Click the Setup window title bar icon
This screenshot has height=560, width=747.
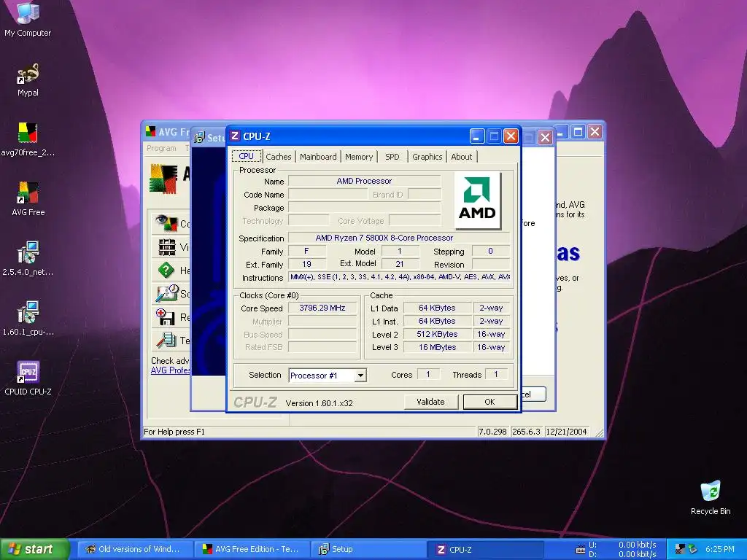click(x=199, y=138)
